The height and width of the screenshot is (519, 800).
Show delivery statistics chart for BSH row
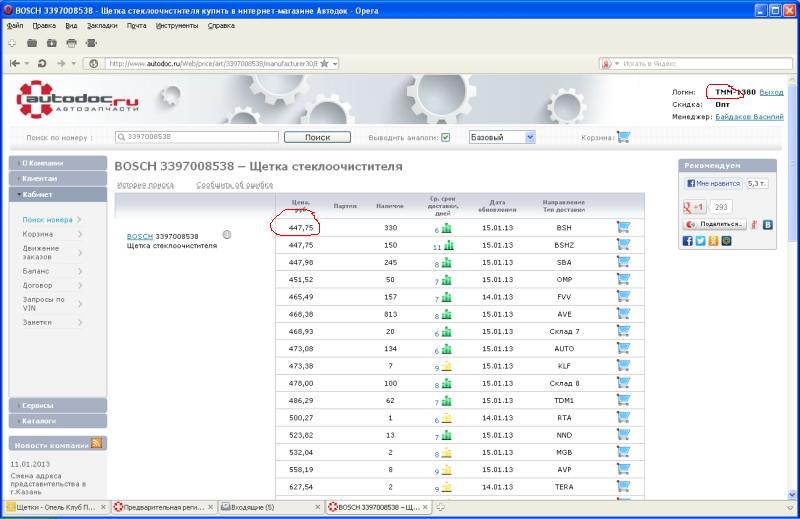click(446, 228)
